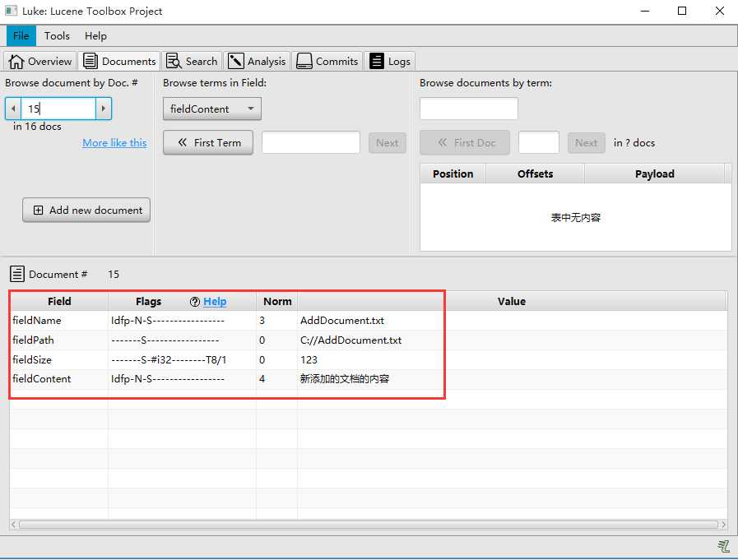738x560 pixels.
Task: Open the More like this link
Action: click(x=114, y=142)
